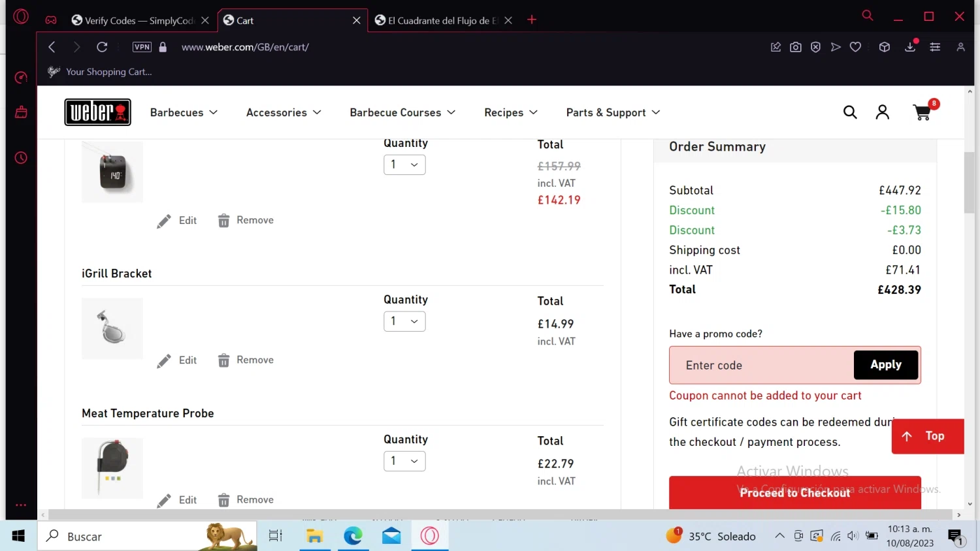The image size is (980, 551).
Task: Launch Microsoft Edge from taskbar
Action: (353, 536)
